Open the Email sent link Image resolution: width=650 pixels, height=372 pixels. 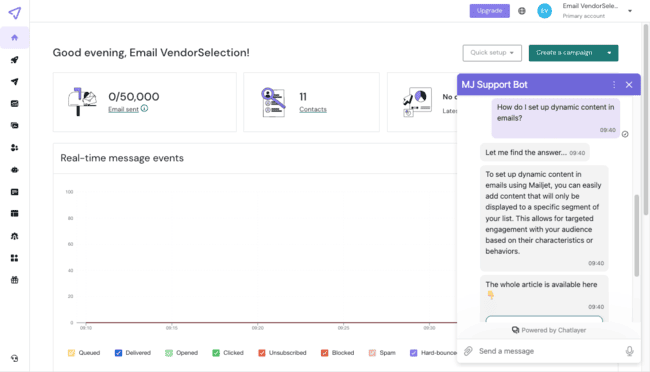point(123,109)
